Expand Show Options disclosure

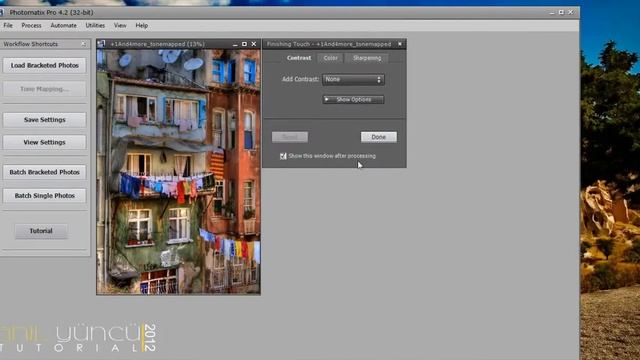point(353,99)
